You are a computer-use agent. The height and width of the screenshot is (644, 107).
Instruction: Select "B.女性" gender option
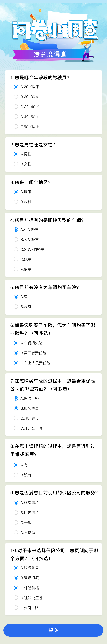coord(16,164)
